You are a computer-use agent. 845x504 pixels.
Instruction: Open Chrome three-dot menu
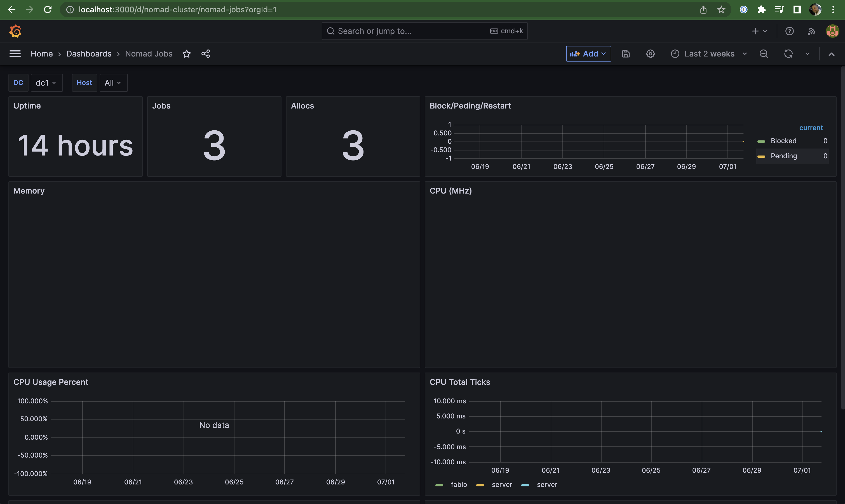(x=833, y=10)
